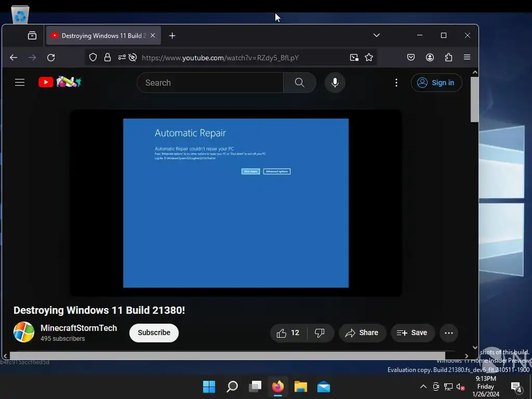Go forward with the forward arrow

32,58
